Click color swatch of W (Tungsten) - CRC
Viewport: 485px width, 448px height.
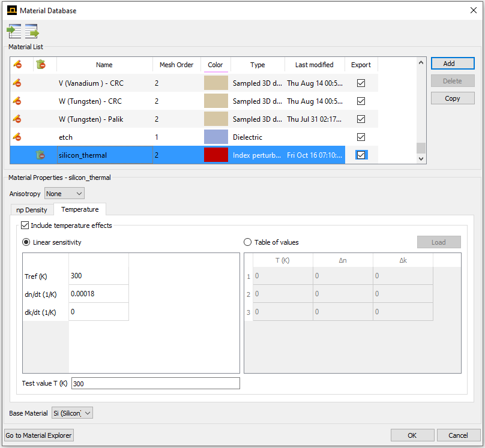click(216, 101)
